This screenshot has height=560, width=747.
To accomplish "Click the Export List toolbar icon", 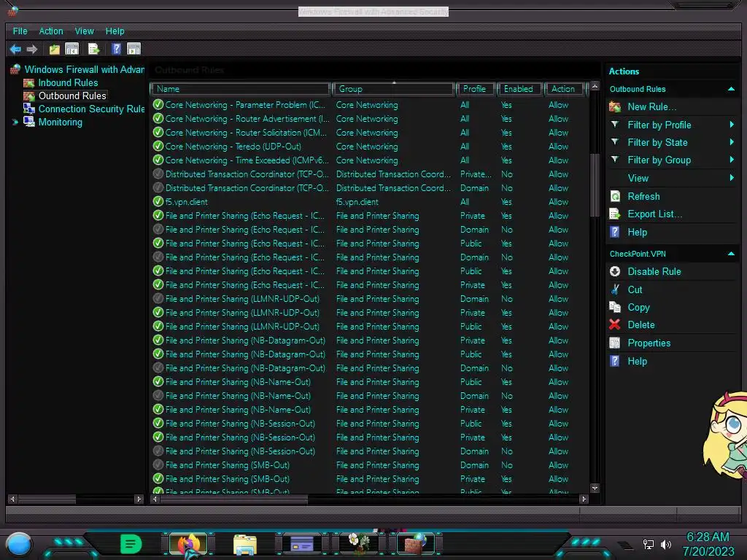I will 94,49.
